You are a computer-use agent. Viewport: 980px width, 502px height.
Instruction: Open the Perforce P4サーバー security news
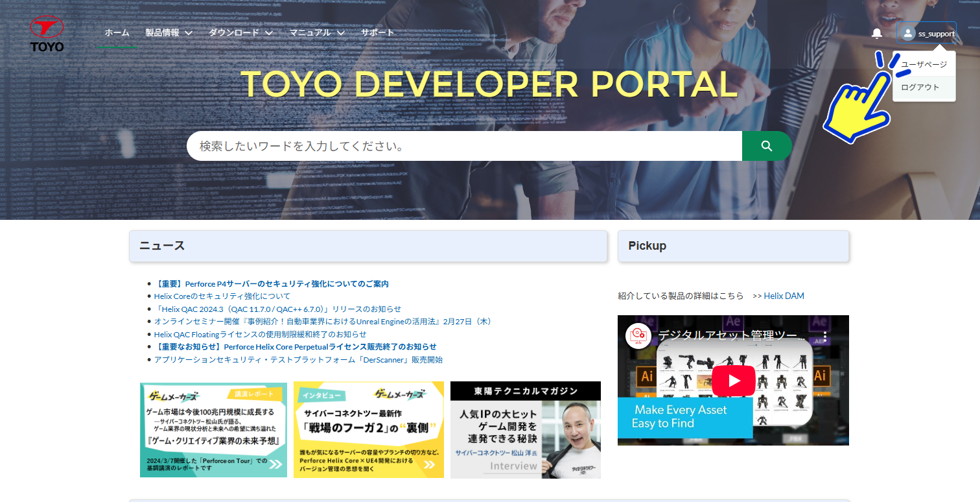(x=272, y=284)
